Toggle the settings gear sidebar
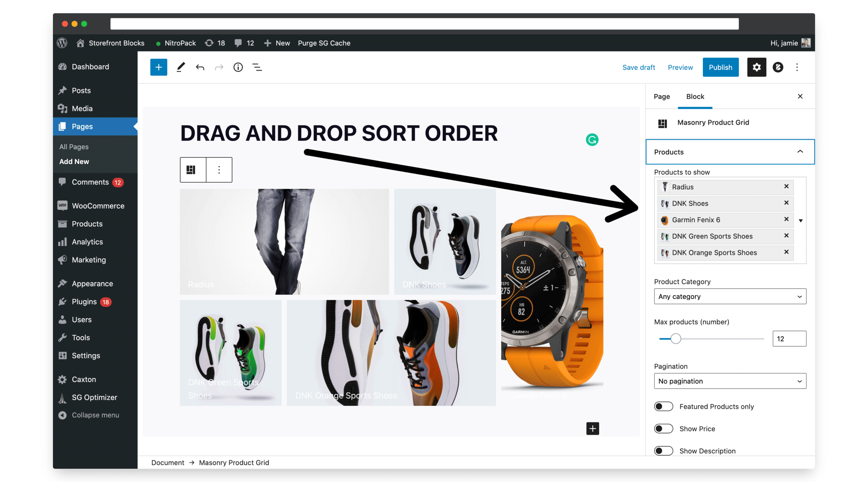The height and width of the screenshot is (482, 868). [x=756, y=67]
